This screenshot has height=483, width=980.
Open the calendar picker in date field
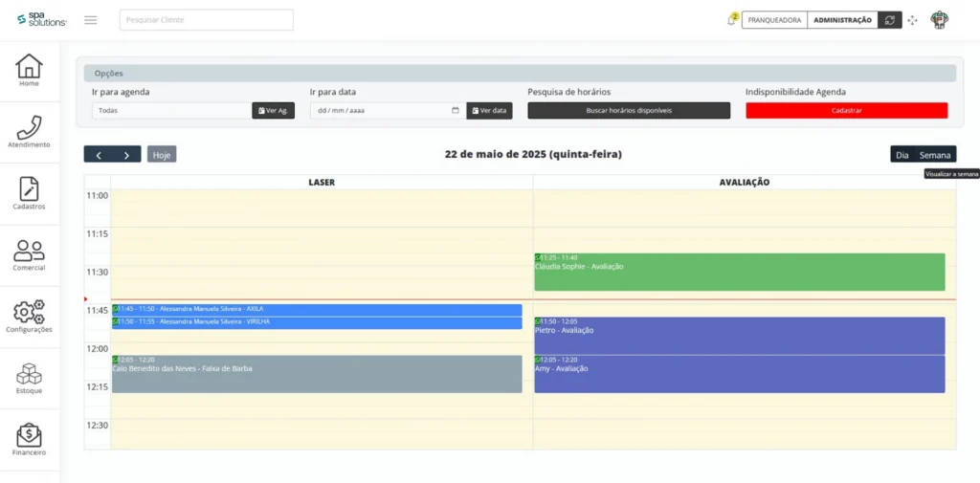(x=455, y=111)
